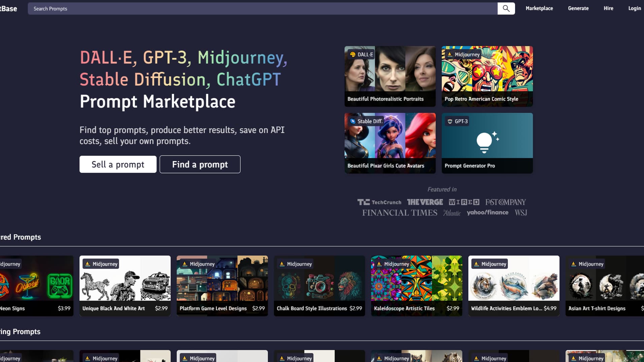Open the Atlantic logo link

point(452,213)
